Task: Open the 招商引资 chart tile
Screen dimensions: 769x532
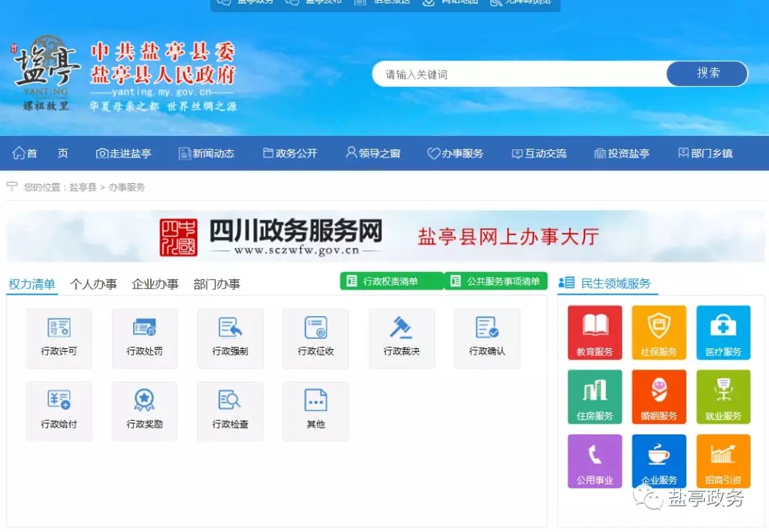Action: [x=723, y=461]
